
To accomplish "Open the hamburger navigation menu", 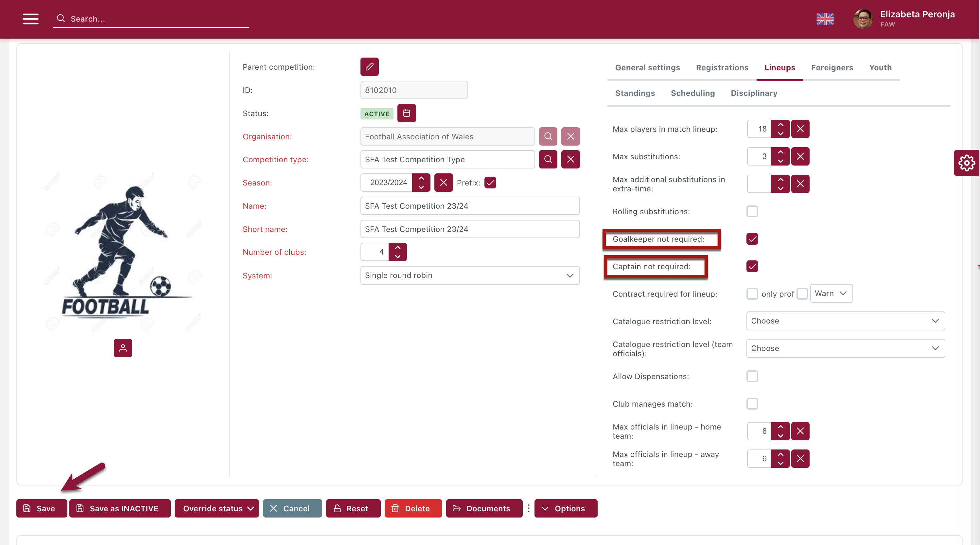I will 30,19.
